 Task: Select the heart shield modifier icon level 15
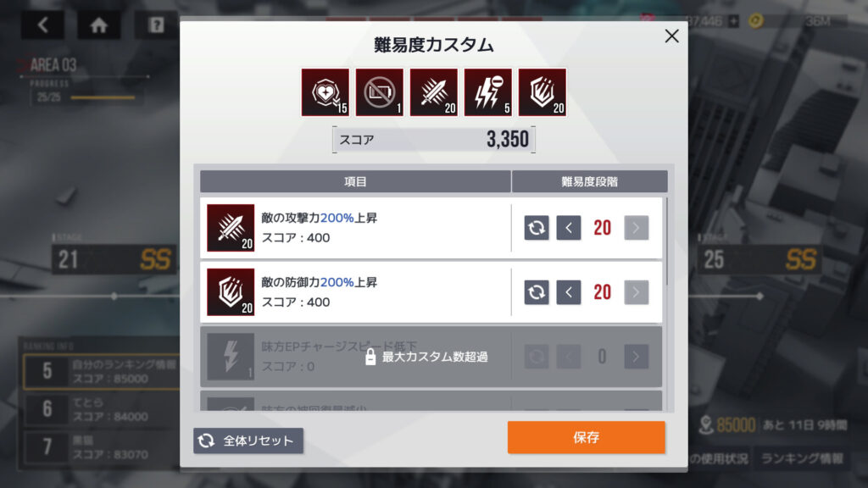coord(325,92)
